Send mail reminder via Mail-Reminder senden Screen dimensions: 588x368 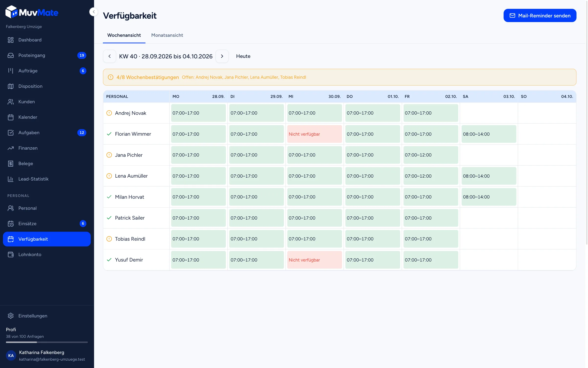[540, 15]
